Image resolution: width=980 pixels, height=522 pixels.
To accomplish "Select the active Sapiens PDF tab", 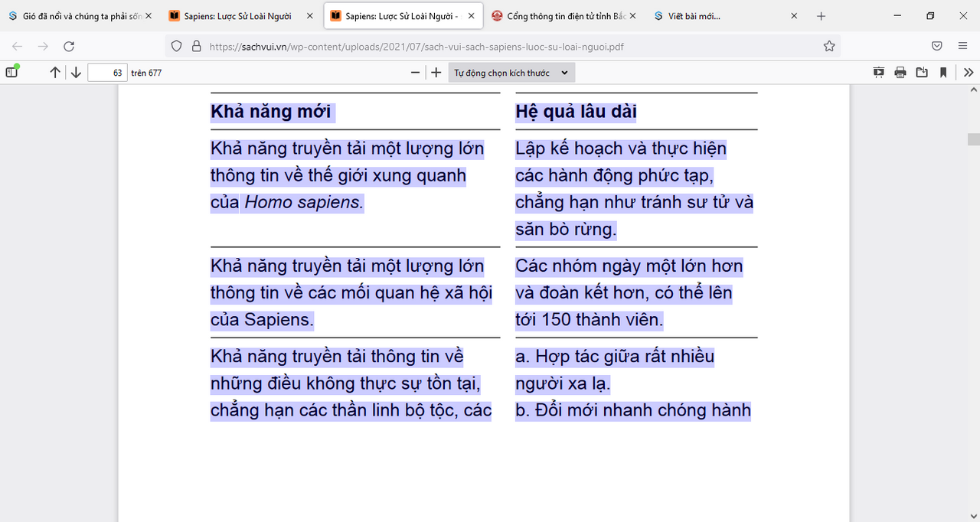I will (403, 15).
